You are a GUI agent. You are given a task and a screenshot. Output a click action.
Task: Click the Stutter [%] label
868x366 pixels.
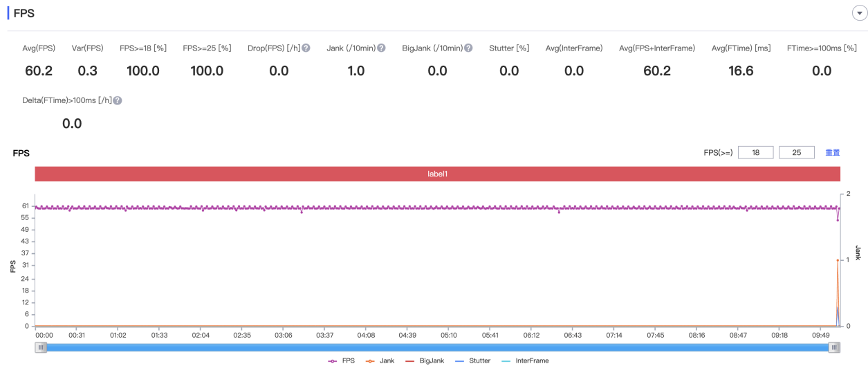509,48
